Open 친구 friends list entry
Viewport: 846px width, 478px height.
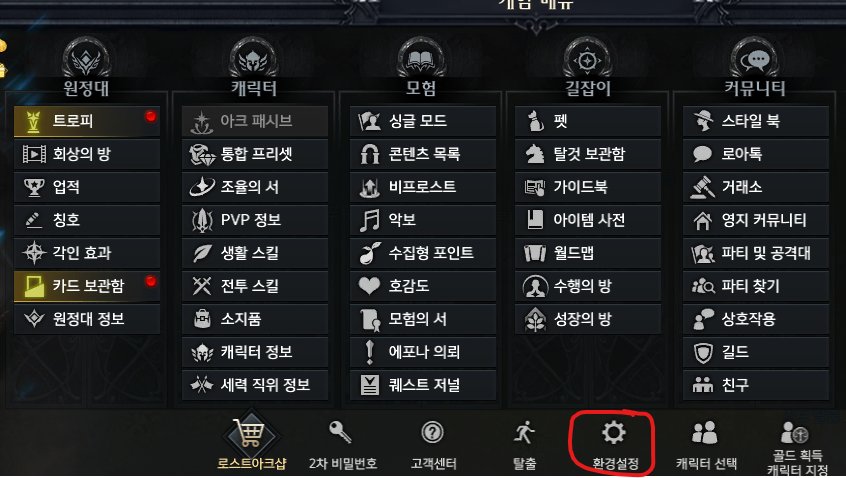click(755, 385)
